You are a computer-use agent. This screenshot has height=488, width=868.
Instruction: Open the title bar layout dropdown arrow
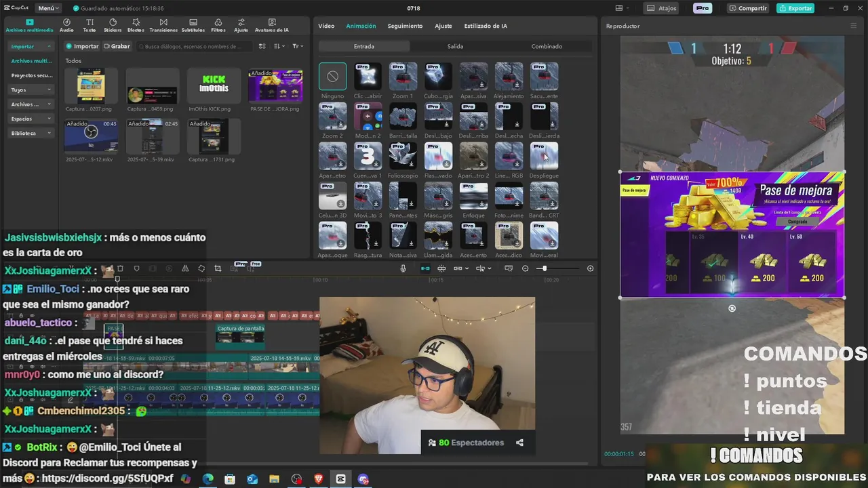629,8
